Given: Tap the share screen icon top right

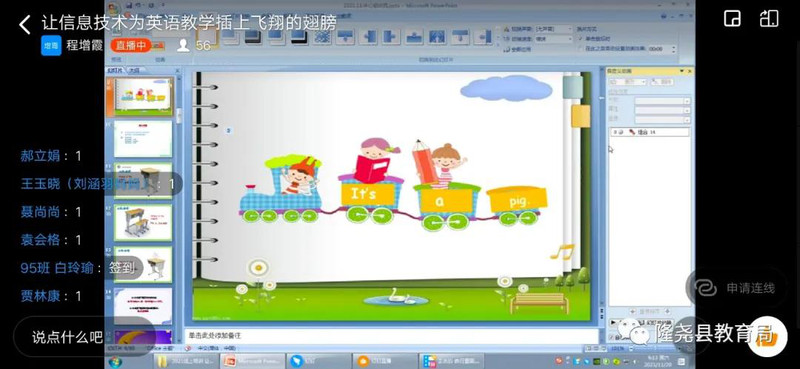Looking at the screenshot, I should (x=768, y=19).
